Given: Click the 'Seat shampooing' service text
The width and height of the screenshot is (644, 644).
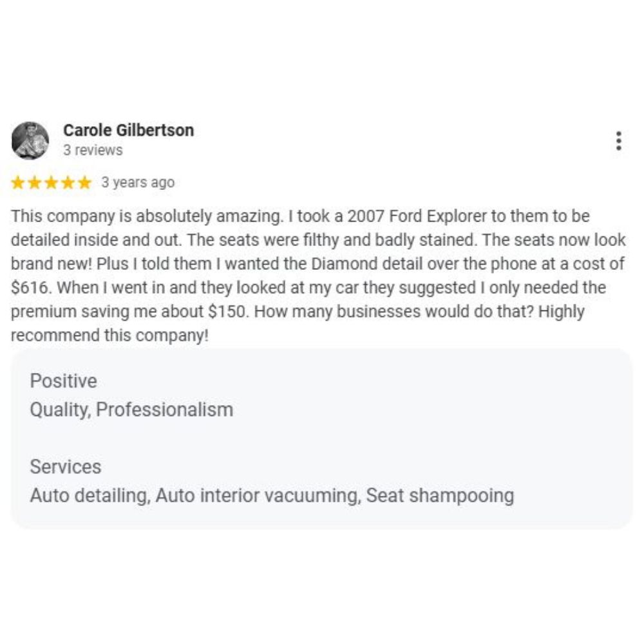Looking at the screenshot, I should tap(439, 496).
